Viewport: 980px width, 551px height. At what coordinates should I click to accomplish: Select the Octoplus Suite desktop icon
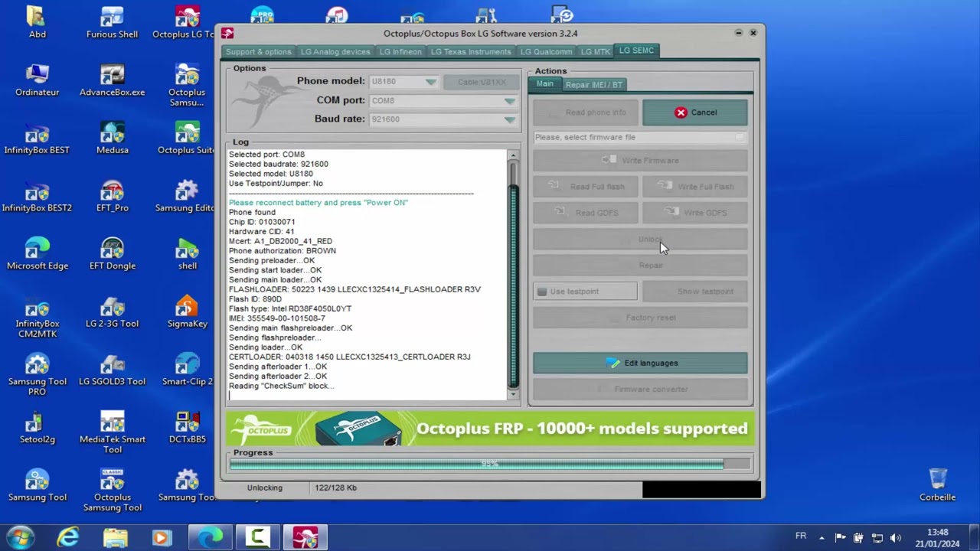pos(187,139)
